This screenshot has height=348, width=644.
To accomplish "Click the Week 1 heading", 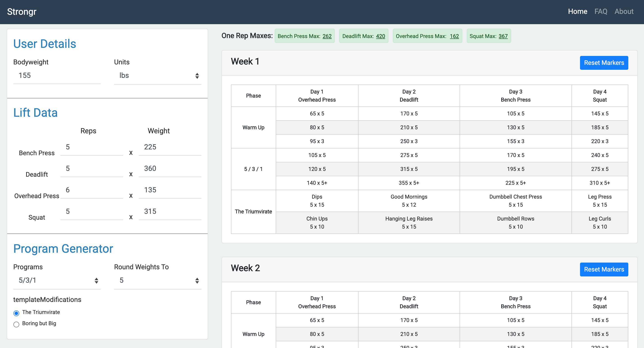I will pyautogui.click(x=245, y=62).
